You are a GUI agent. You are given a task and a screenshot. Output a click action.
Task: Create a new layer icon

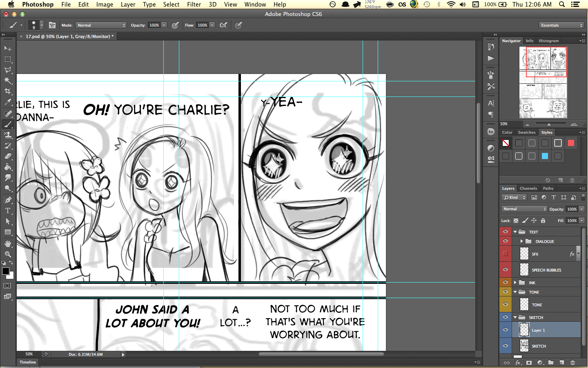[x=561, y=363]
